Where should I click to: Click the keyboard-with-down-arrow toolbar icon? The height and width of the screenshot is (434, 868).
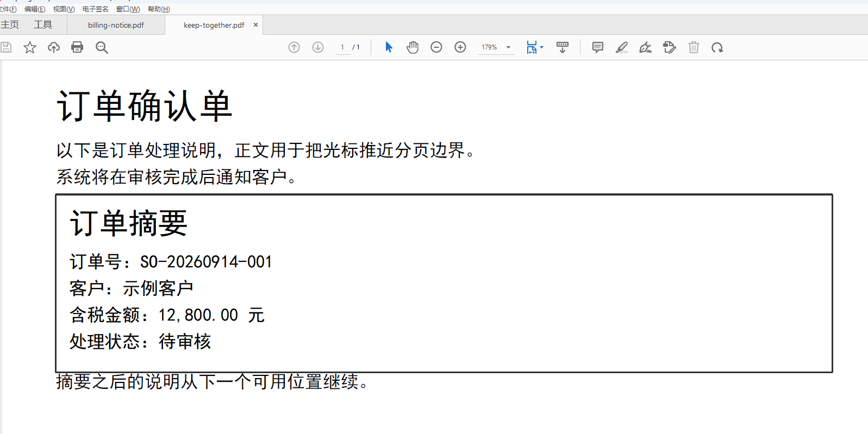563,47
